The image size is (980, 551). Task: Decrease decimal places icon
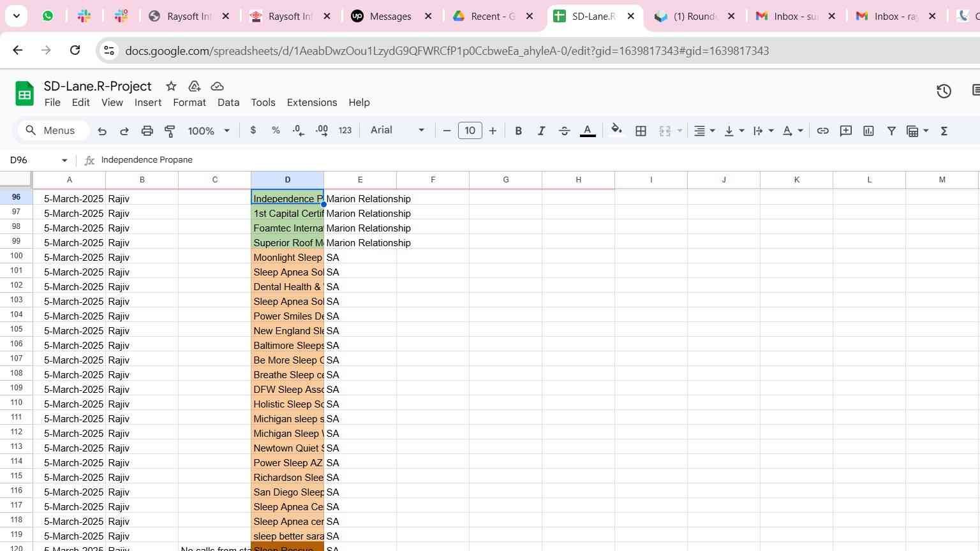(298, 130)
